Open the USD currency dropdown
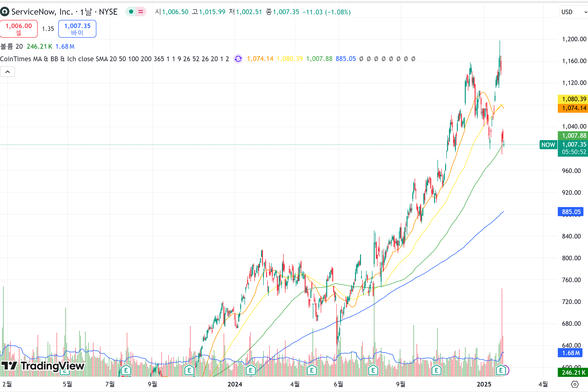The height and width of the screenshot is (392, 588). [x=574, y=12]
